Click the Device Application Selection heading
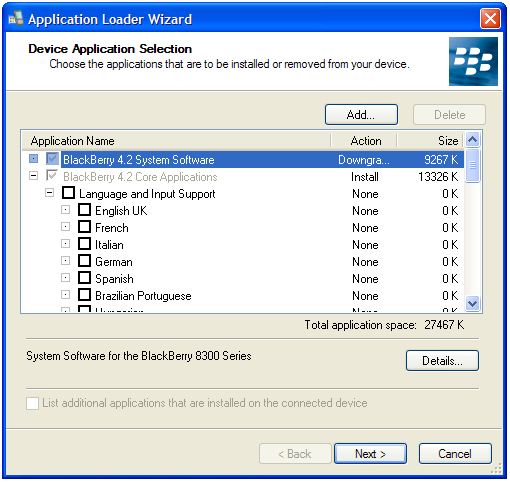 point(110,49)
